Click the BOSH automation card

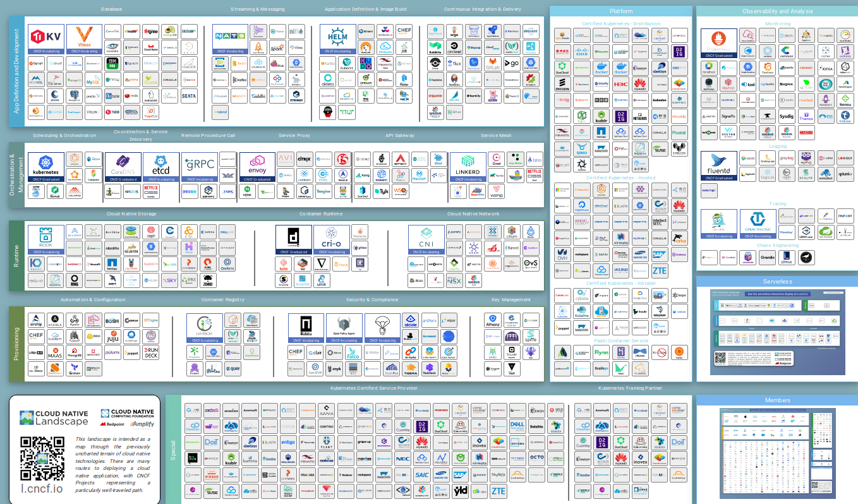click(x=112, y=321)
